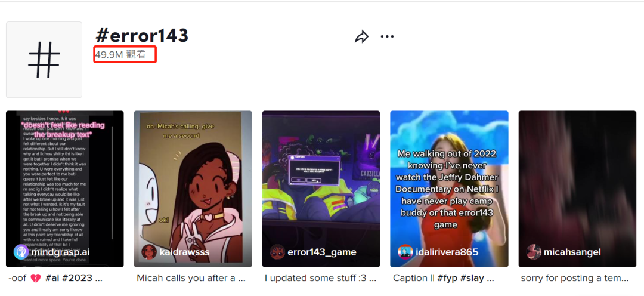Viewport: 644px width, 296px height.
Task: Click mindgrasp.ai profile avatar
Action: tap(21, 252)
